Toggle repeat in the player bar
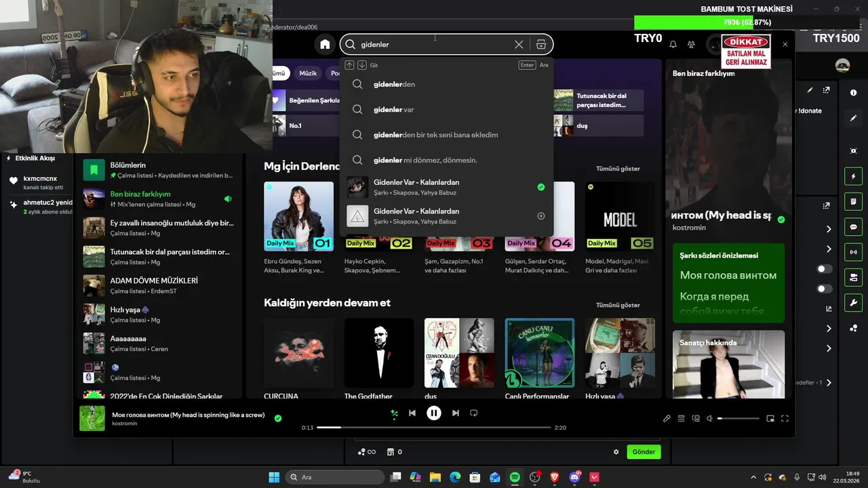The image size is (868, 488). [x=474, y=413]
